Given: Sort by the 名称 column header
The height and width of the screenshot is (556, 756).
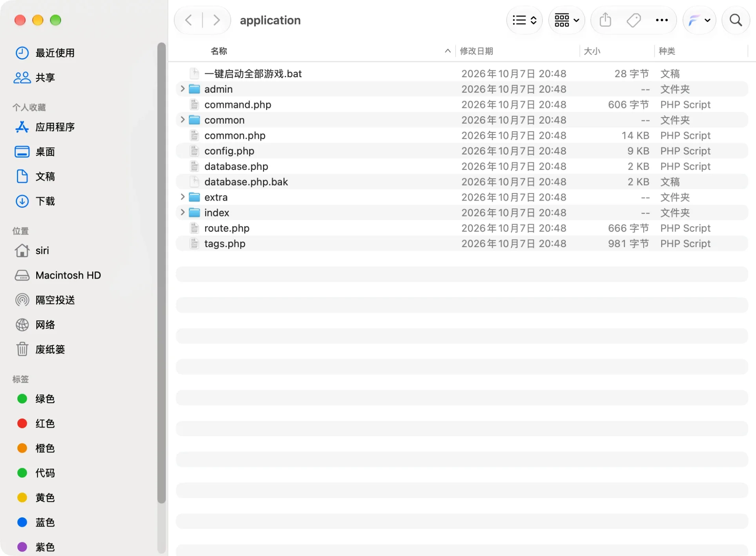Looking at the screenshot, I should pyautogui.click(x=219, y=51).
